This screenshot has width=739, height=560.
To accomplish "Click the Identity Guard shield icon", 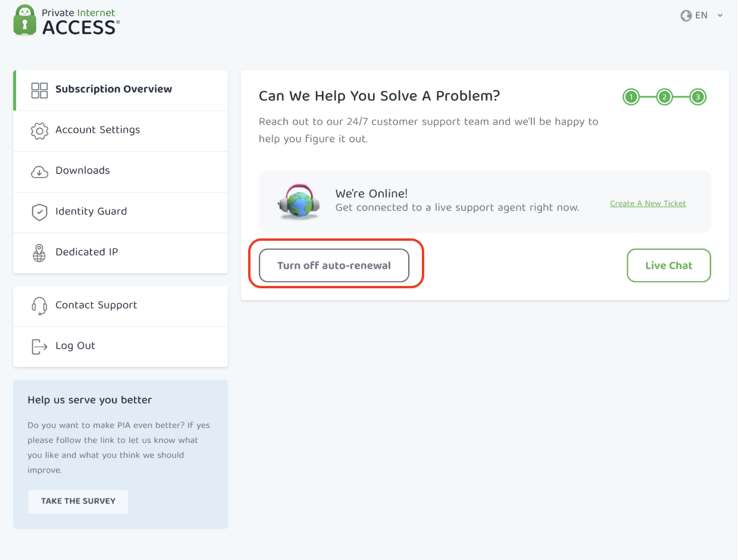I will point(39,212).
